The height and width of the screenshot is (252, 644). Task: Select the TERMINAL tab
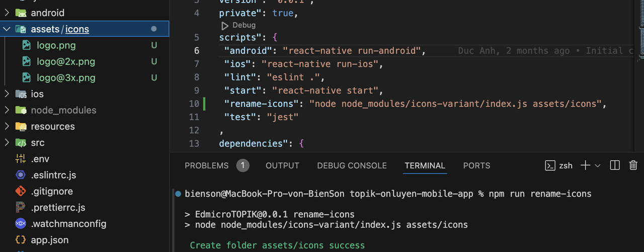point(425,165)
